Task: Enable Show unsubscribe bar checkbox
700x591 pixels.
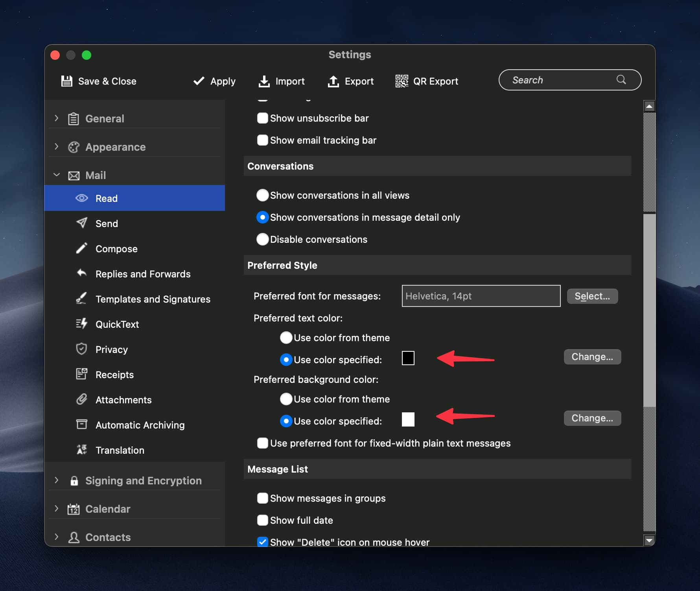Action: pos(262,118)
